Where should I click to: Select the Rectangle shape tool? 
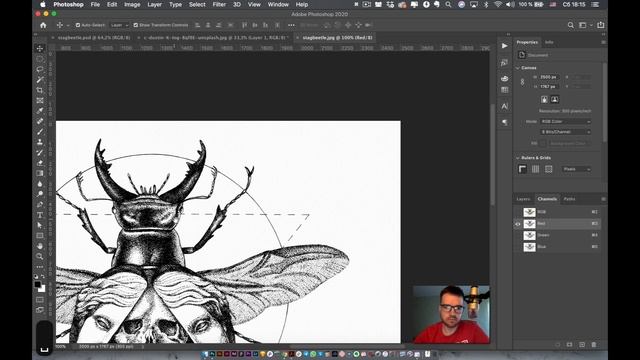click(40, 236)
